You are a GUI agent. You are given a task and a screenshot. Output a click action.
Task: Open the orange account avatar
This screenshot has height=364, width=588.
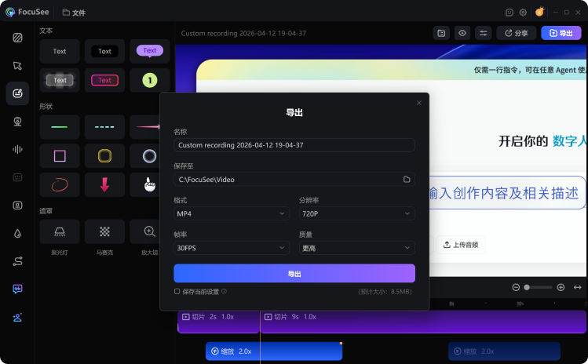pyautogui.click(x=539, y=12)
